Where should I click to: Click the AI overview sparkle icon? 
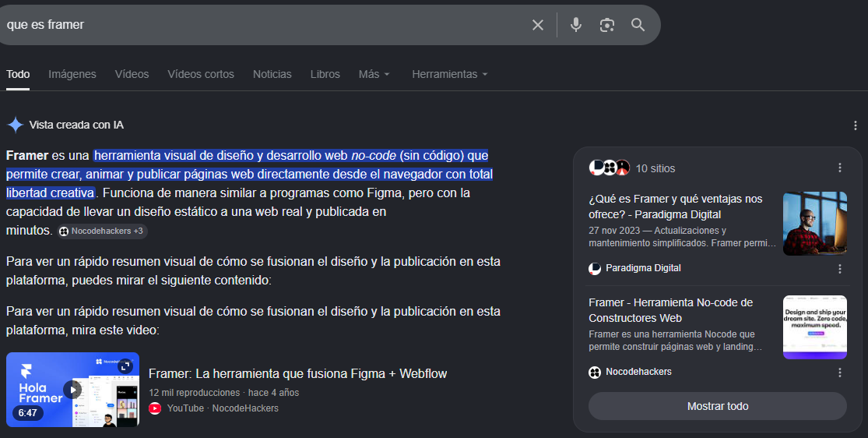[x=15, y=125]
